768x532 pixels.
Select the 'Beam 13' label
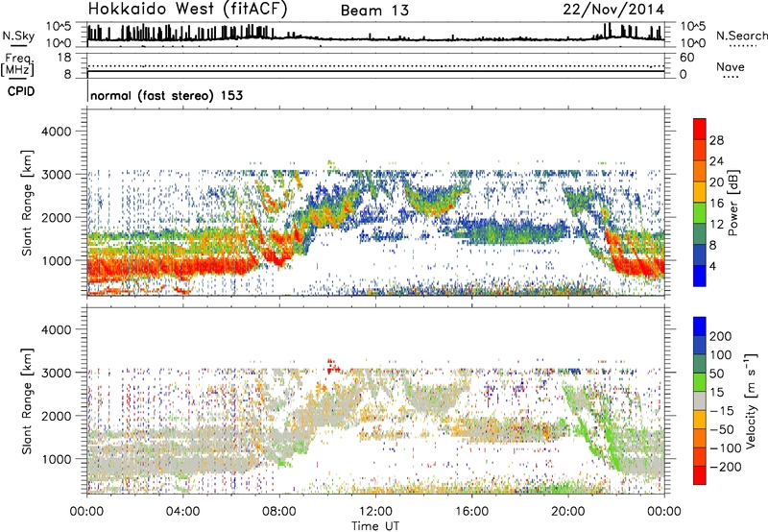(374, 11)
